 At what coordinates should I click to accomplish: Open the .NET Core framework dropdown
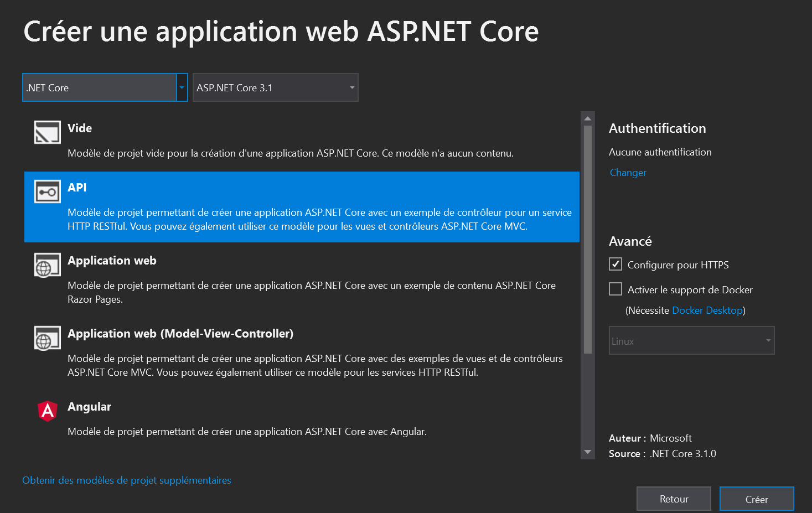point(105,87)
